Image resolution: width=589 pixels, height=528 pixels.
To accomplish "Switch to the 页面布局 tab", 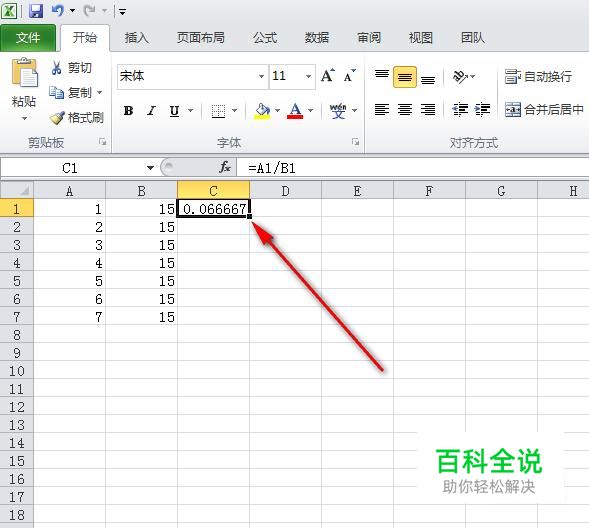I will tap(201, 38).
